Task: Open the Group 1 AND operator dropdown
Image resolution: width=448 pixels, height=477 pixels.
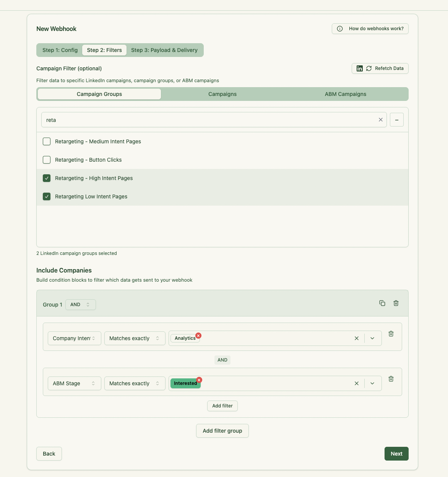Action: [80, 305]
